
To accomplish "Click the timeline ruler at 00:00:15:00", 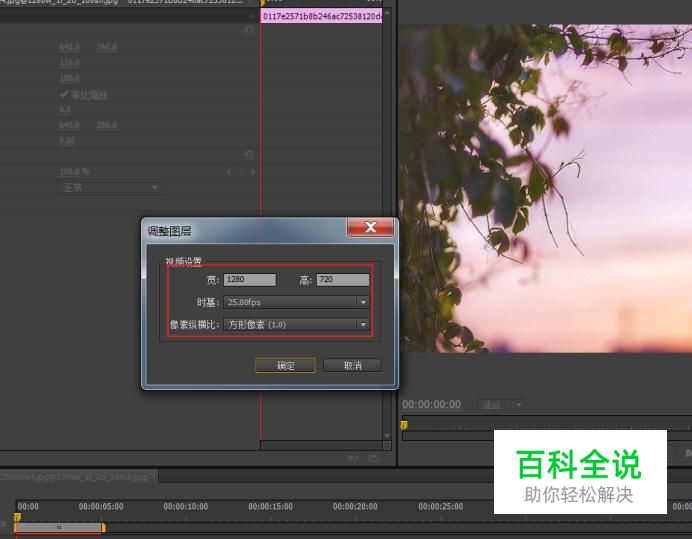I will point(270,506).
